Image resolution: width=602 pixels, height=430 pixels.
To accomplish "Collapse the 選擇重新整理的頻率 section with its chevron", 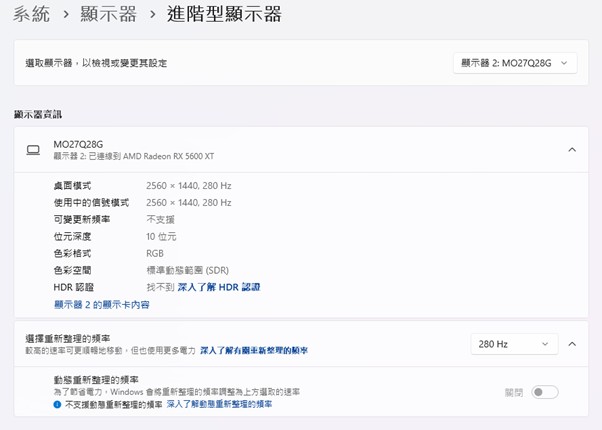I will [572, 344].
